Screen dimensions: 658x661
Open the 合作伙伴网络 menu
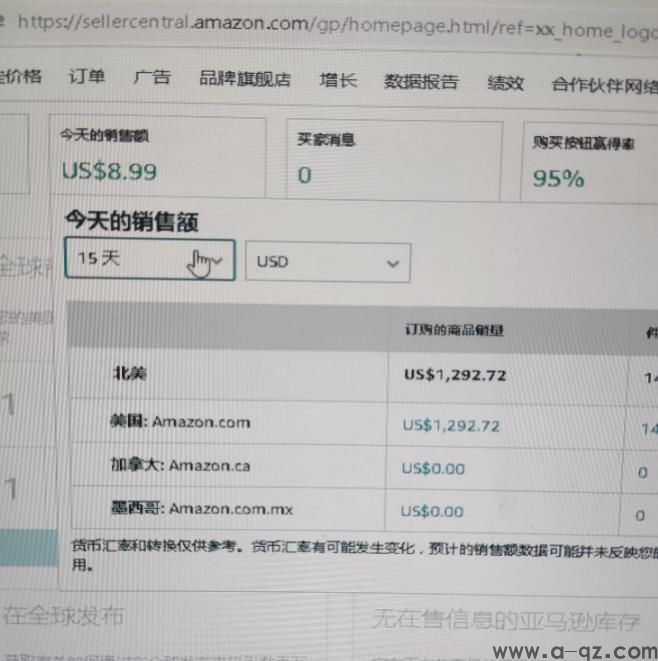pos(604,86)
